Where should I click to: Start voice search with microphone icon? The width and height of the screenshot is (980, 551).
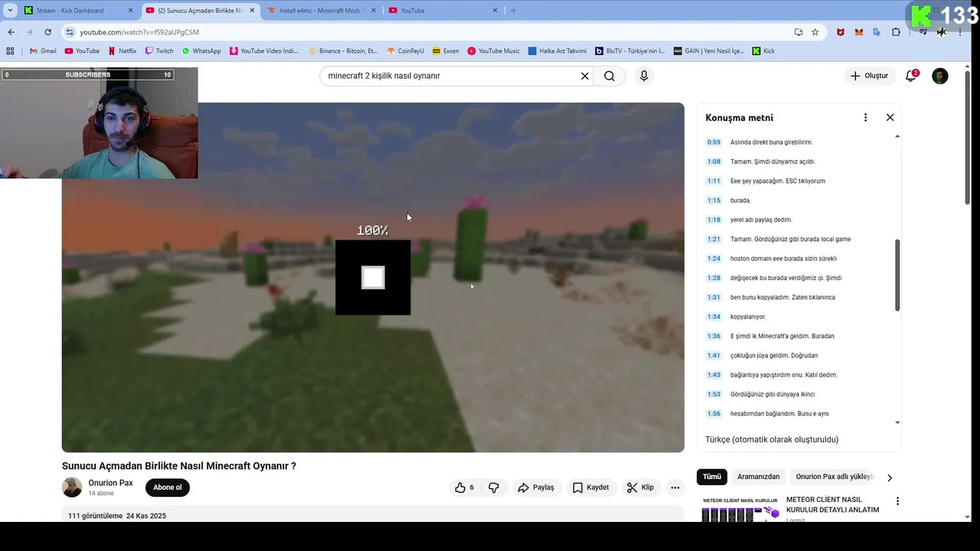[644, 76]
